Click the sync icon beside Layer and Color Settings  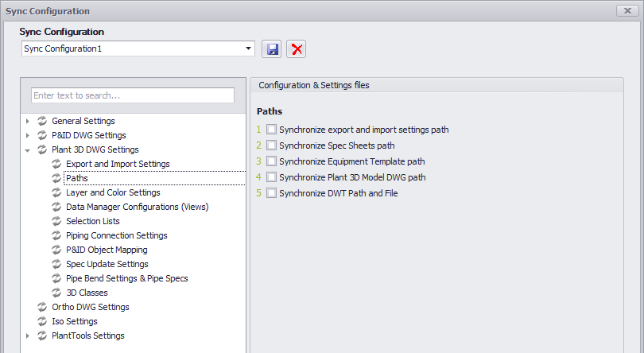tap(56, 192)
